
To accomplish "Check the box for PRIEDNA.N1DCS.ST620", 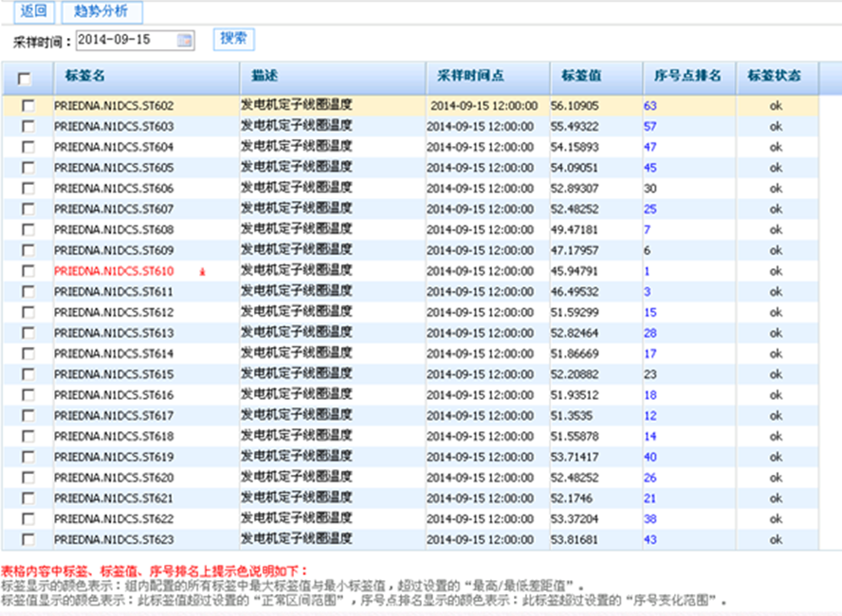I will [x=27, y=478].
